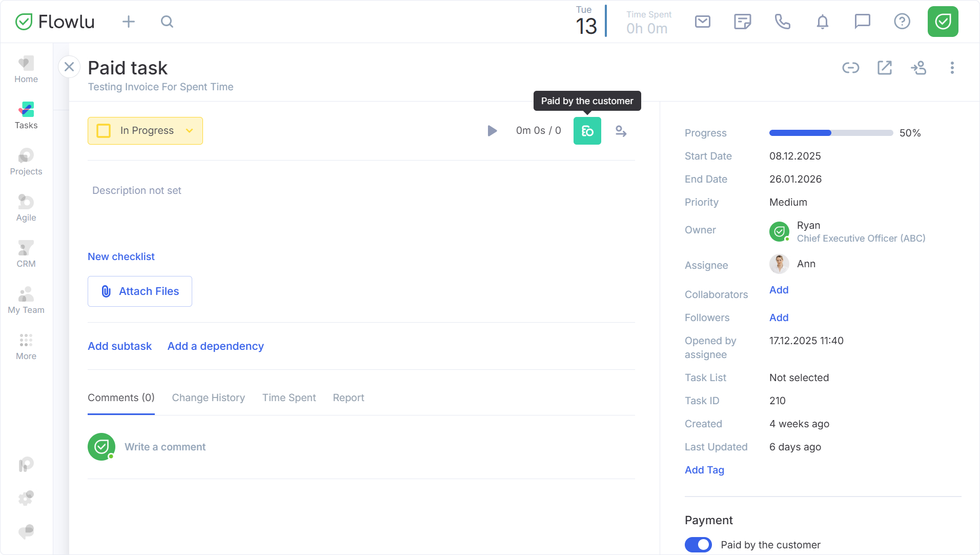The image size is (980, 555).
Task: Open the mail envelope icon
Action: coord(702,22)
